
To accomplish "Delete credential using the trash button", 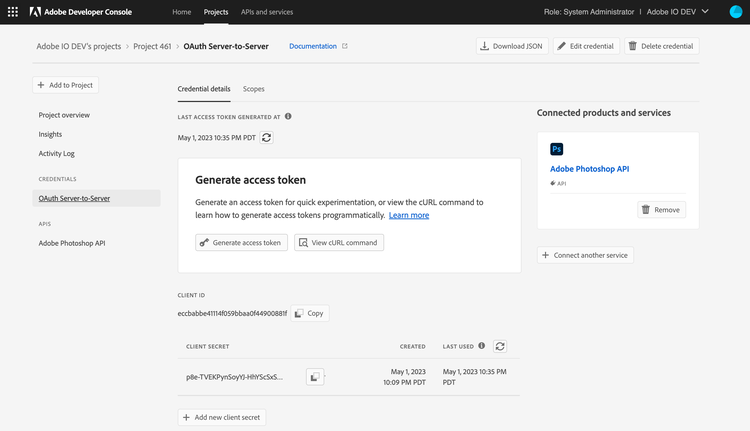I will tap(661, 46).
